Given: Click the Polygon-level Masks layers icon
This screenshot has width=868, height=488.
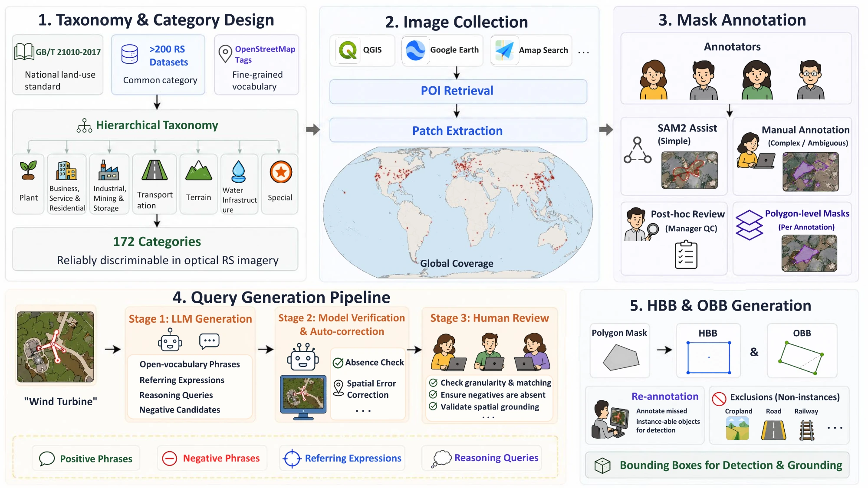Looking at the screenshot, I should [749, 225].
